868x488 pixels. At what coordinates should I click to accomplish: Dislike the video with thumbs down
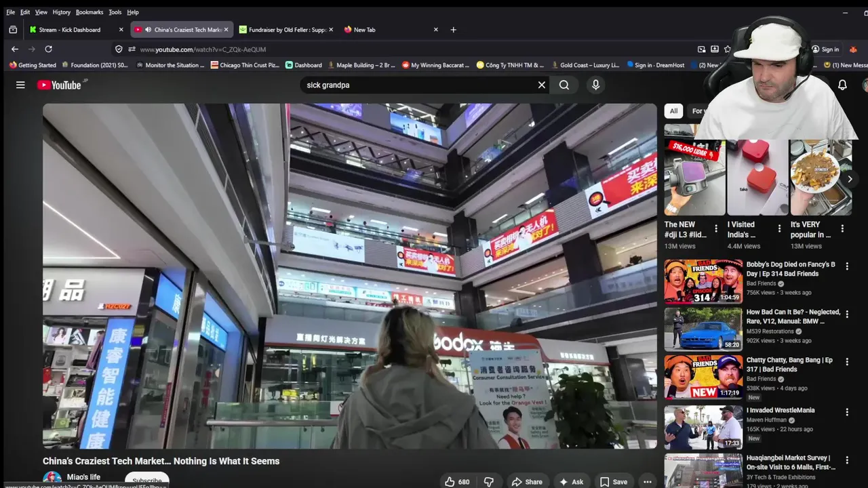pos(488,482)
